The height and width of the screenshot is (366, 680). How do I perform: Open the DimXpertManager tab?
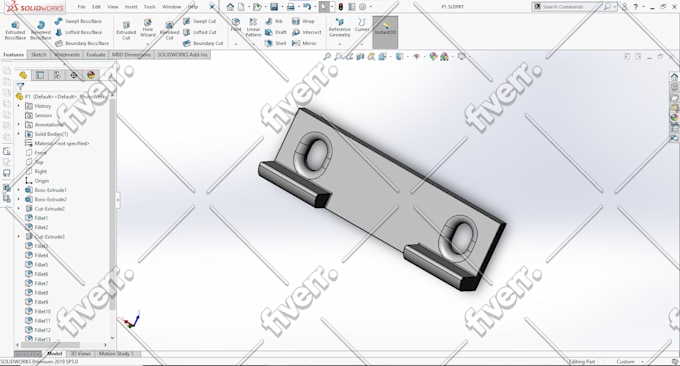pyautogui.click(x=74, y=75)
